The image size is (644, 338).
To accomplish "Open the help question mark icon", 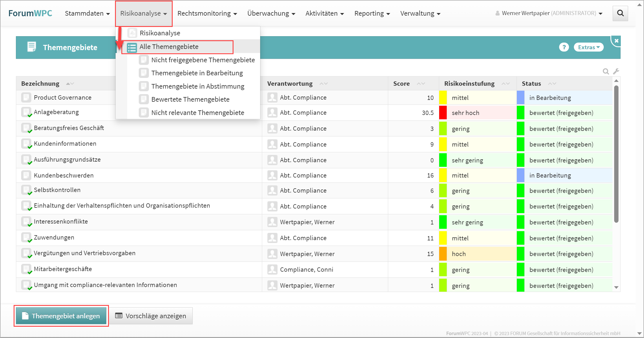I will tap(564, 47).
